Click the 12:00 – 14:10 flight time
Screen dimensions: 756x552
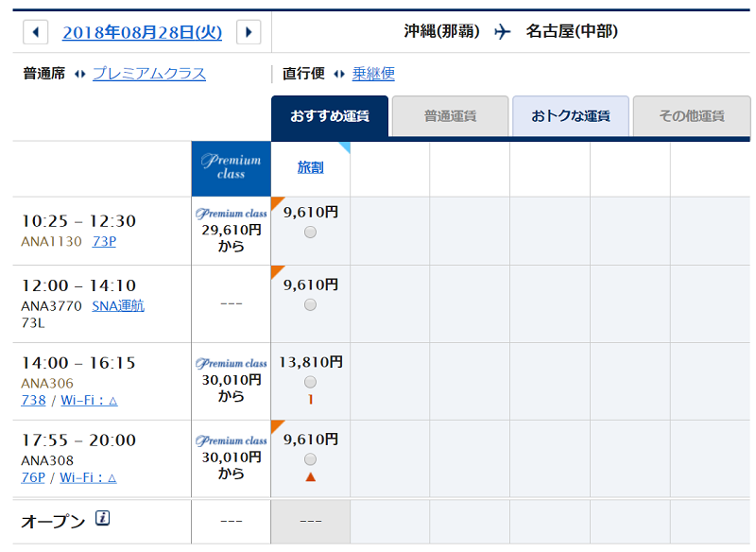point(78,285)
